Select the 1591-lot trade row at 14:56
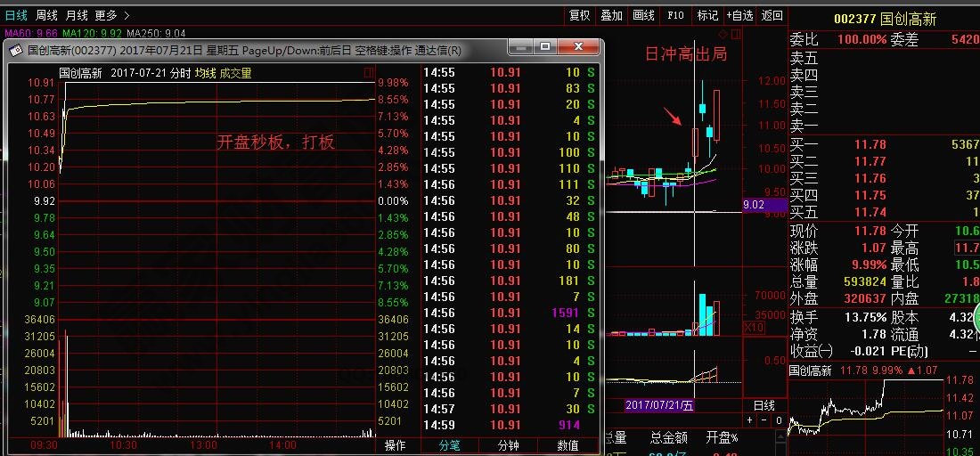The height and width of the screenshot is (456, 980). [x=510, y=313]
